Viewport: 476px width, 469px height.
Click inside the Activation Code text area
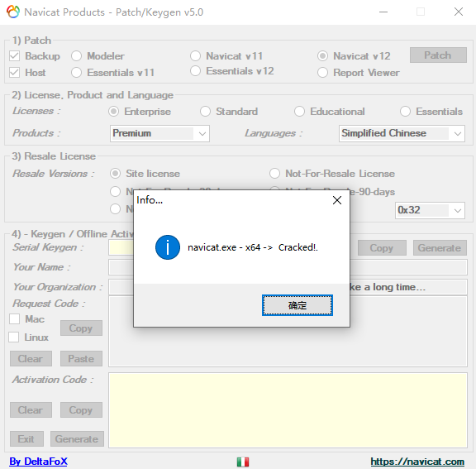pos(288,410)
